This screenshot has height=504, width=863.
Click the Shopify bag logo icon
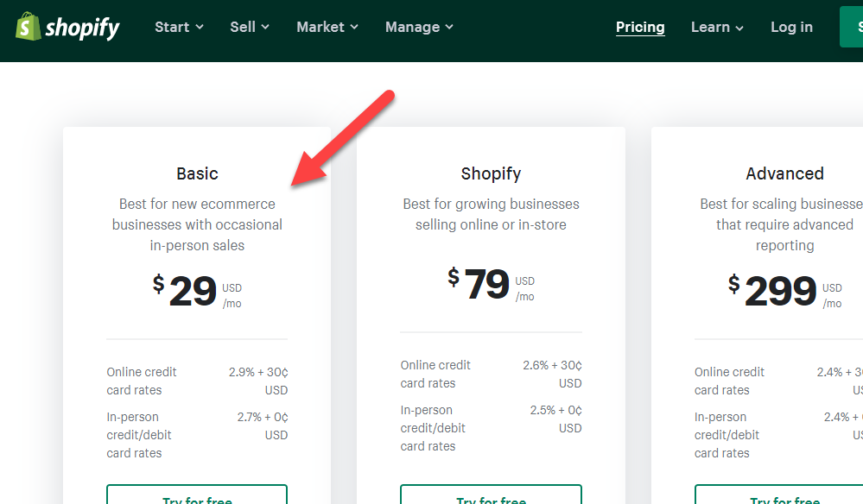[28, 27]
